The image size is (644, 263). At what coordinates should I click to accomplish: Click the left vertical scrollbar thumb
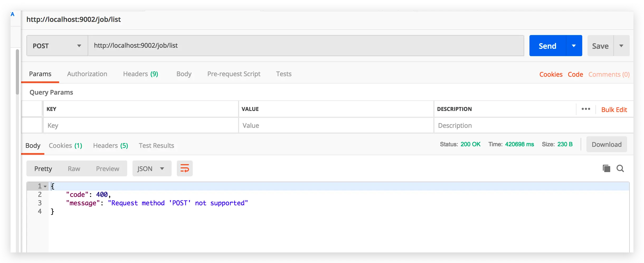tap(17, 72)
